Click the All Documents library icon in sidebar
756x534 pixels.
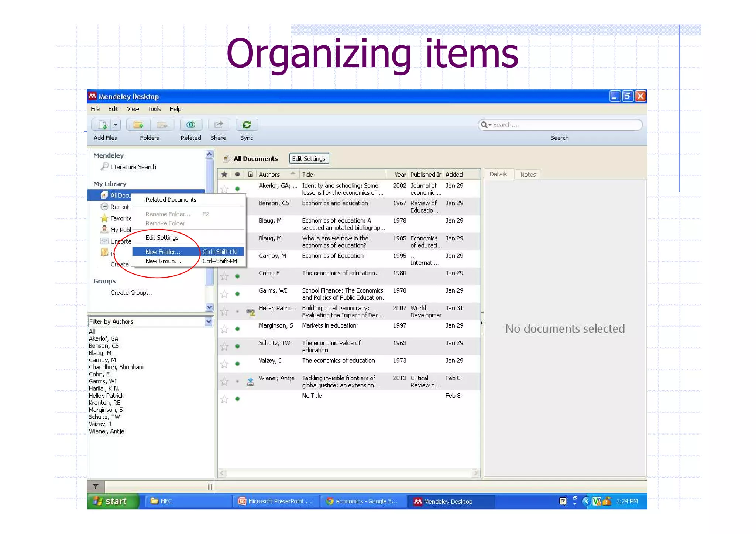(104, 195)
